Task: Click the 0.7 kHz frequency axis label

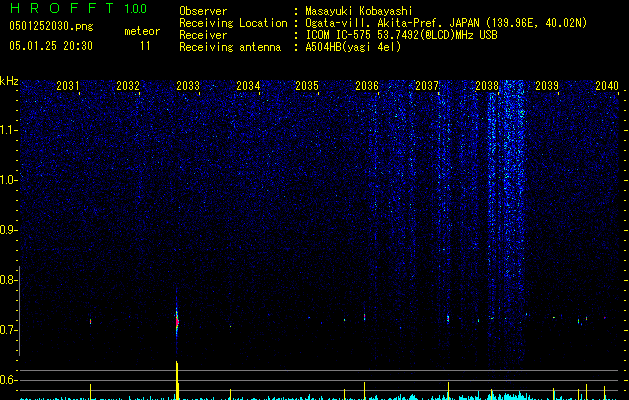Action: (8, 330)
